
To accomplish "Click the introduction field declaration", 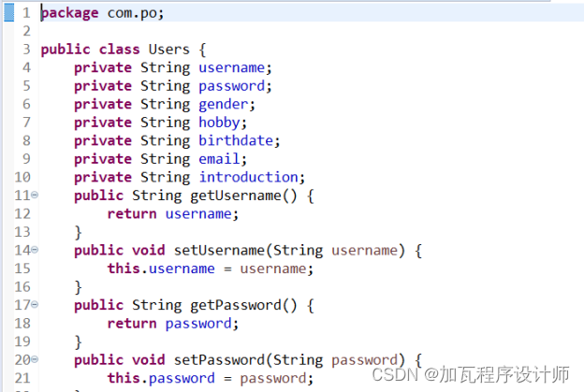I will coord(250,177).
